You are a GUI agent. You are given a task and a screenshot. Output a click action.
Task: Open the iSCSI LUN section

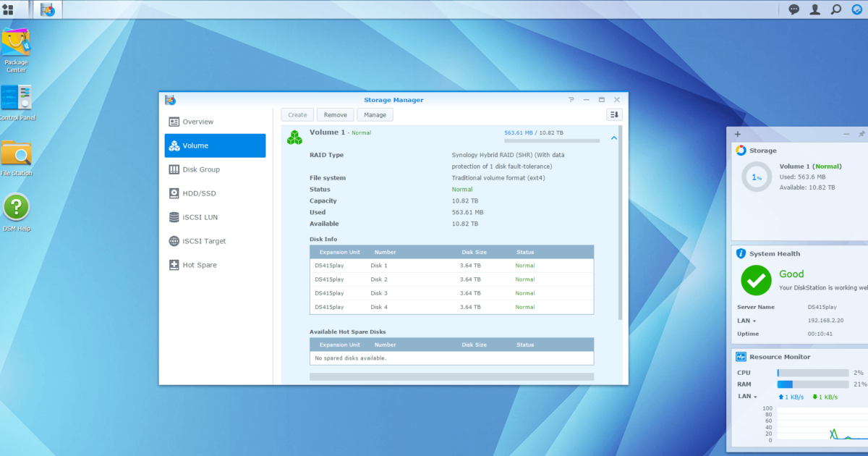(x=200, y=216)
